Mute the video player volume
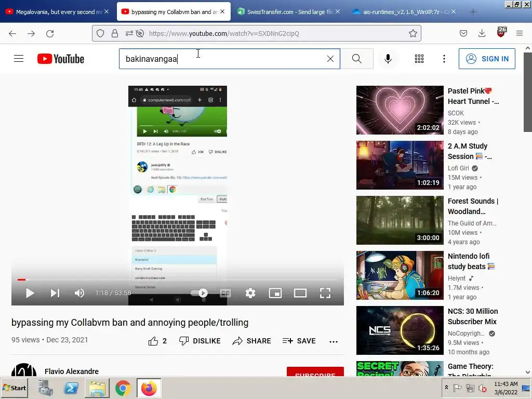The image size is (532, 399). [x=79, y=293]
